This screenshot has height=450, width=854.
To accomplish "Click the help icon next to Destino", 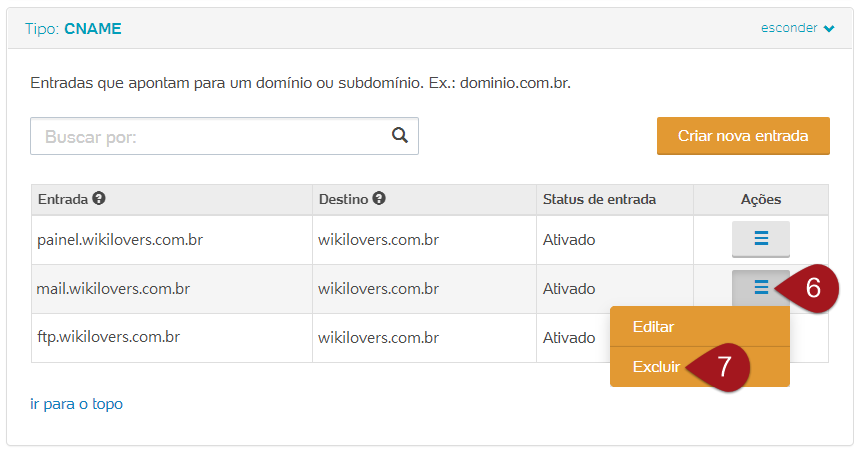I will click(379, 199).
